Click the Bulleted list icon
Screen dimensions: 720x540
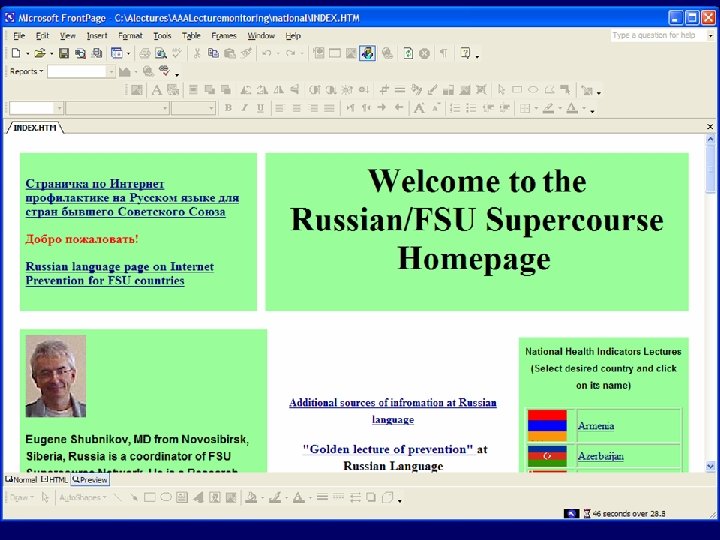[x=471, y=108]
